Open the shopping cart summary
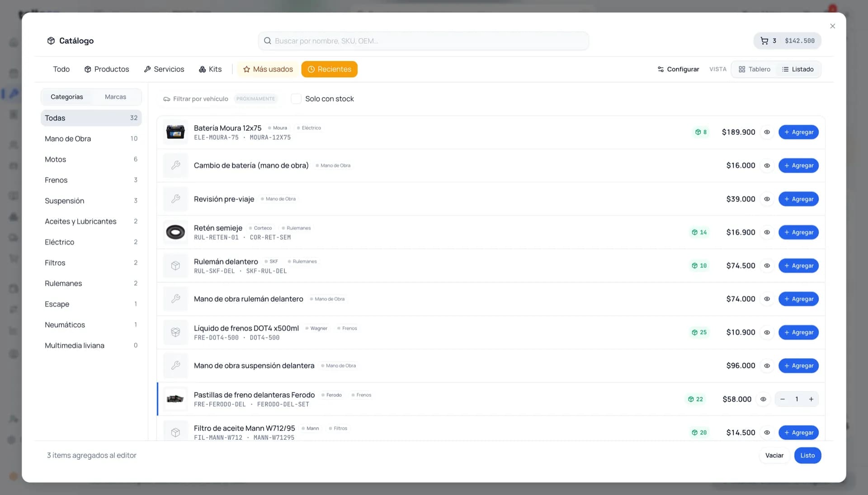868x495 pixels. [787, 41]
